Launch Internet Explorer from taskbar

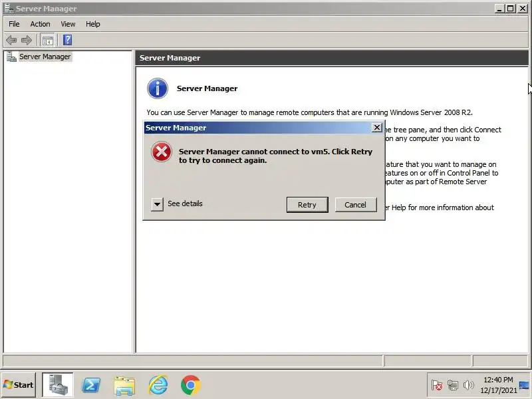click(158, 385)
